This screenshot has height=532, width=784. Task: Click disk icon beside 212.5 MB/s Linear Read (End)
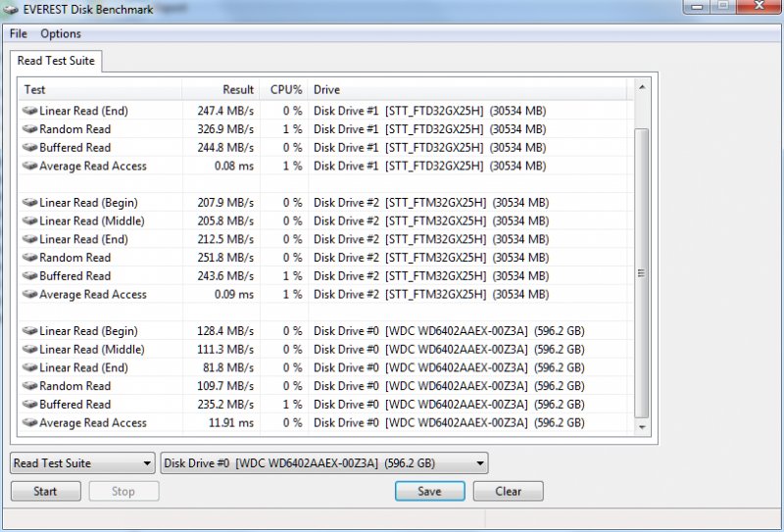point(30,239)
